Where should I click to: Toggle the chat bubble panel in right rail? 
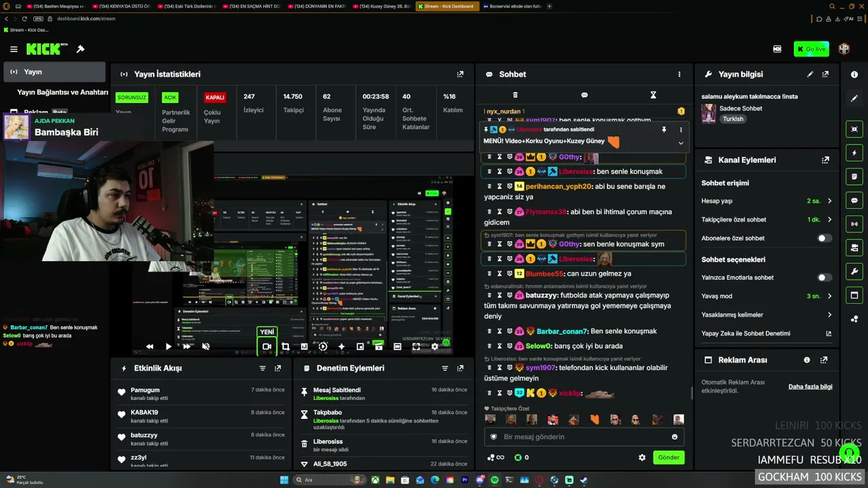click(854, 201)
